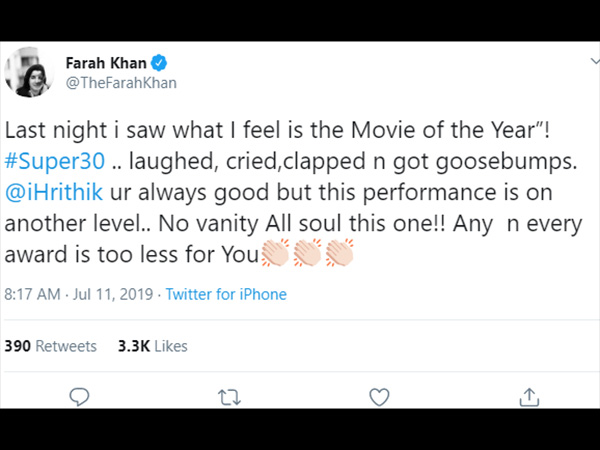Retweet this tweet using the arrows icon
This screenshot has height=450, width=600.
(229, 397)
